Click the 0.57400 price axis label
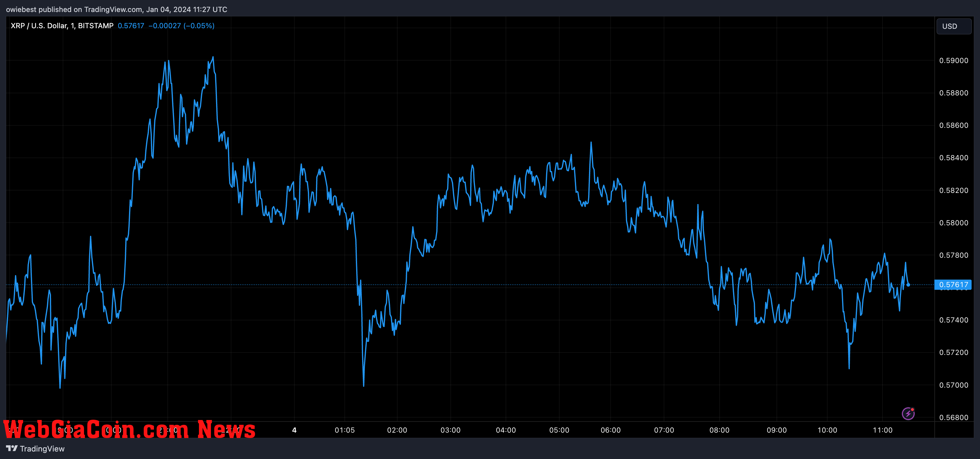This screenshot has width=980, height=459. pos(954,320)
